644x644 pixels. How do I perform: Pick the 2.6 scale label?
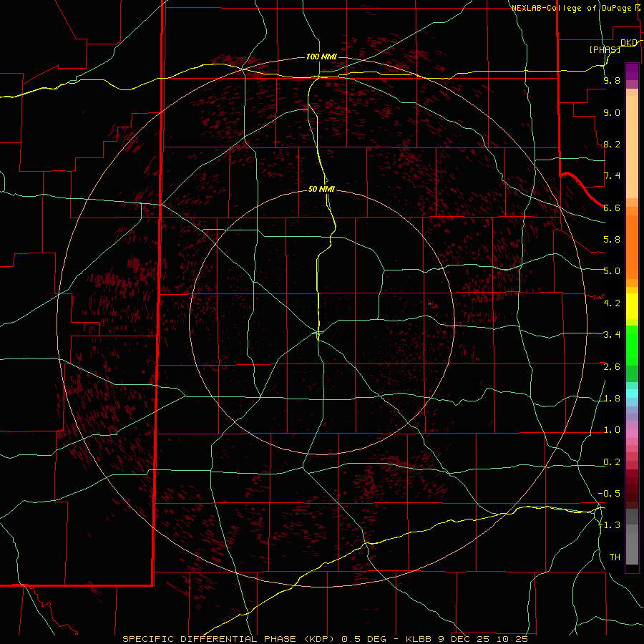point(612,367)
